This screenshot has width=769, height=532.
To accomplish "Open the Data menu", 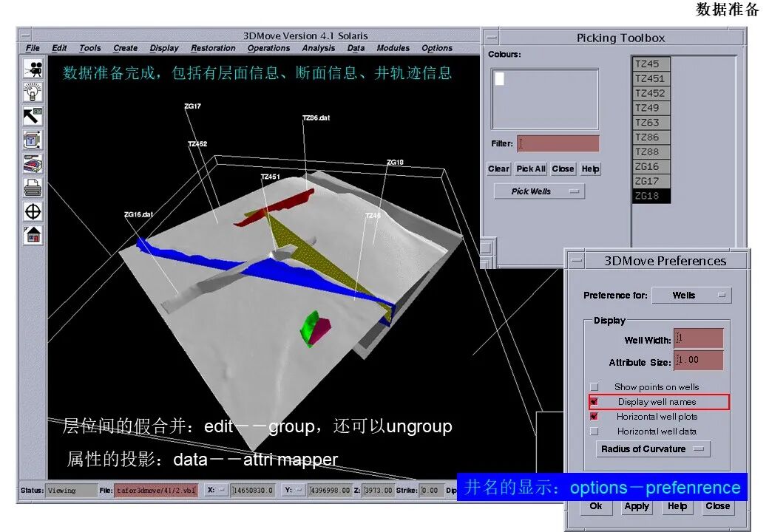I will pos(356,48).
